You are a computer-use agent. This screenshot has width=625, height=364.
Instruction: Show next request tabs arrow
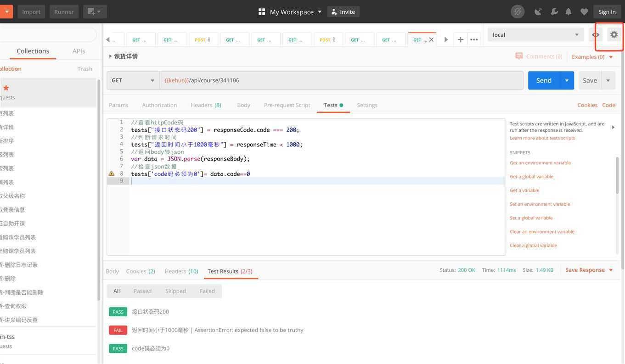coord(446,39)
